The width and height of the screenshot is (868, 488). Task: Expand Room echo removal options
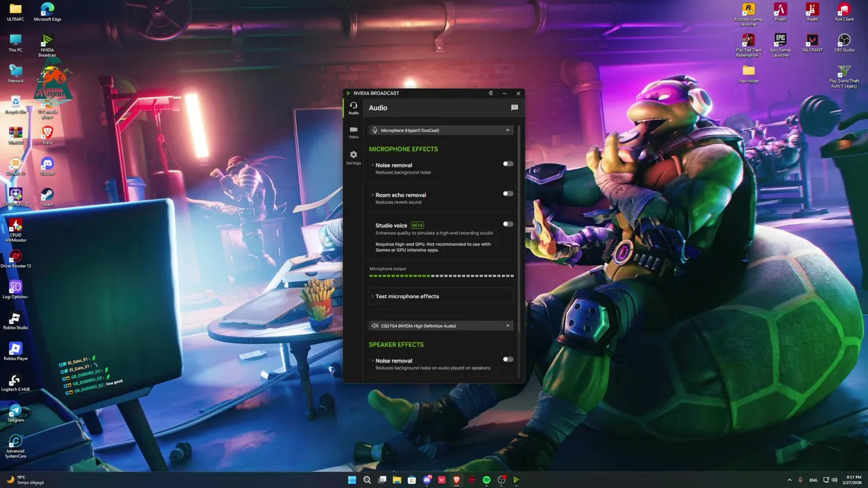(x=372, y=195)
